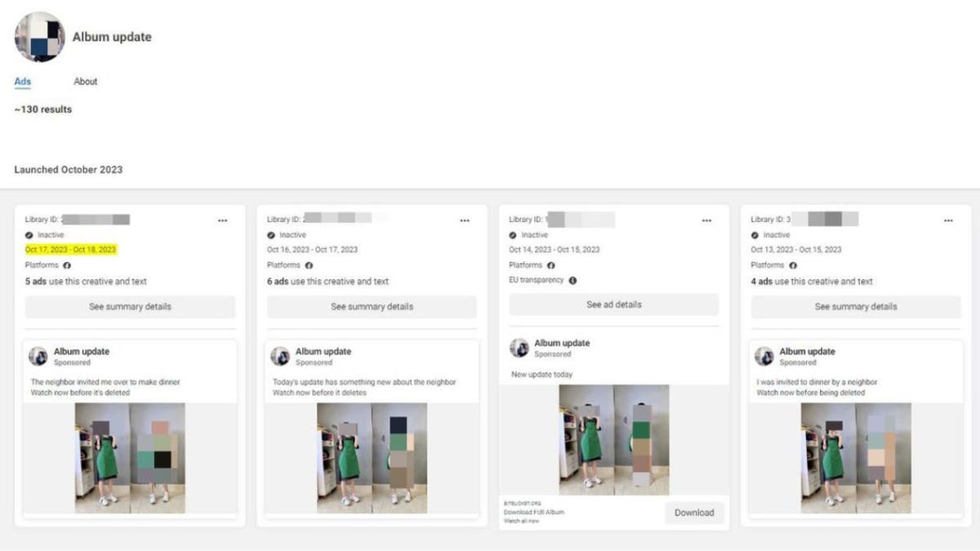Image resolution: width=980 pixels, height=551 pixels.
Task: Click the EU transparency info icon
Action: click(572, 280)
